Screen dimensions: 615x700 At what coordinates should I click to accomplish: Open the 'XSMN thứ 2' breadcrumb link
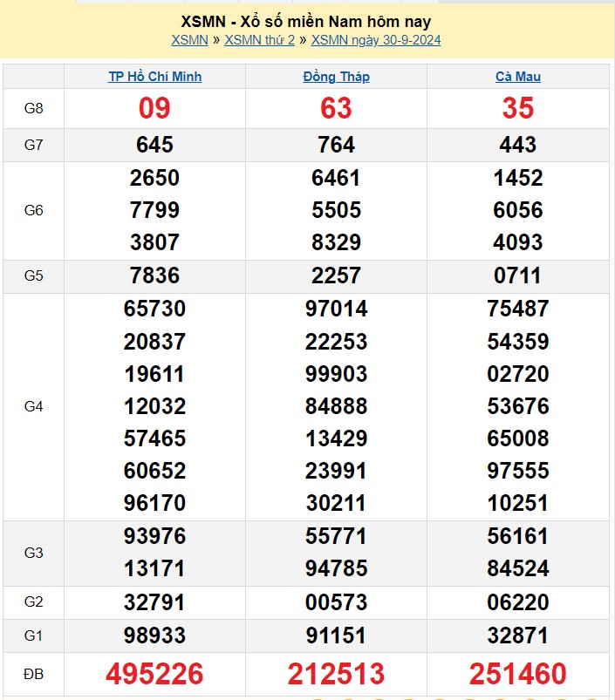[x=259, y=40]
